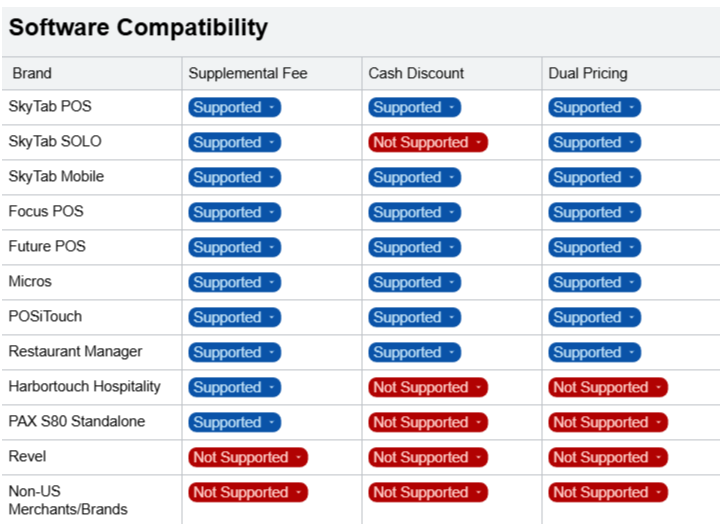The height and width of the screenshot is (525, 724).
Task: Select the Dual Pricing column header
Action: coord(588,73)
